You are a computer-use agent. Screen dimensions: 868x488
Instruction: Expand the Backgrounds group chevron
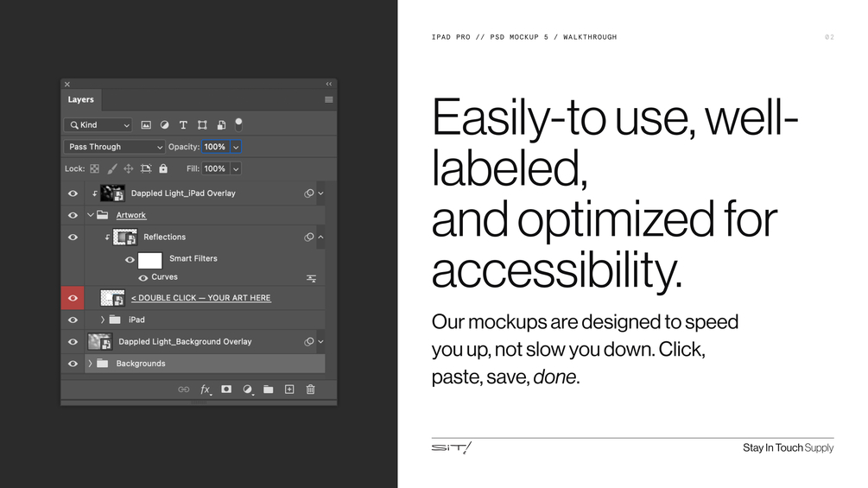click(x=90, y=364)
